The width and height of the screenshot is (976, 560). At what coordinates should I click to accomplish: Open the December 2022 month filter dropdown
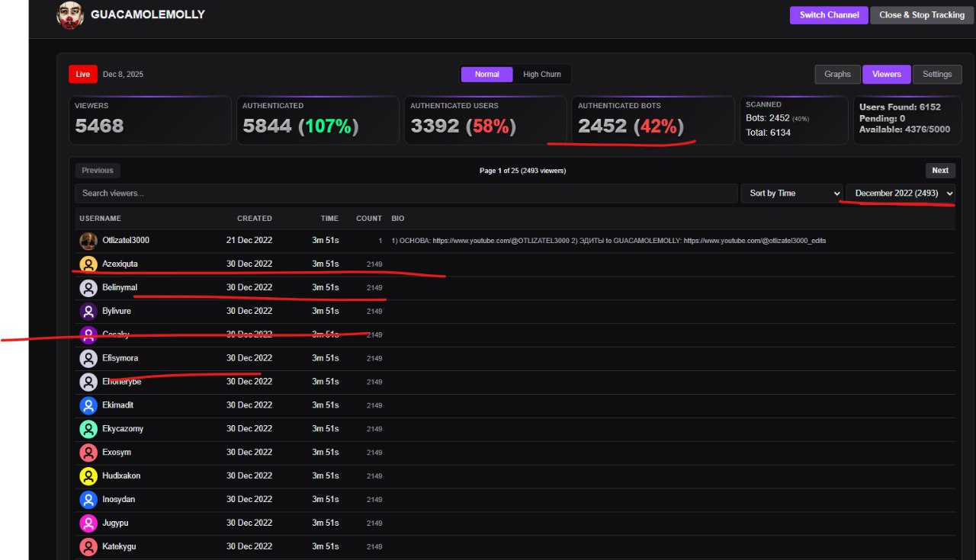pos(901,194)
